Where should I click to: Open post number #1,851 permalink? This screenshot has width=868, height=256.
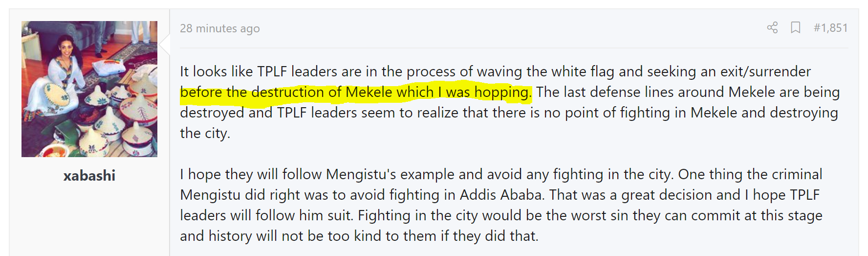(830, 28)
